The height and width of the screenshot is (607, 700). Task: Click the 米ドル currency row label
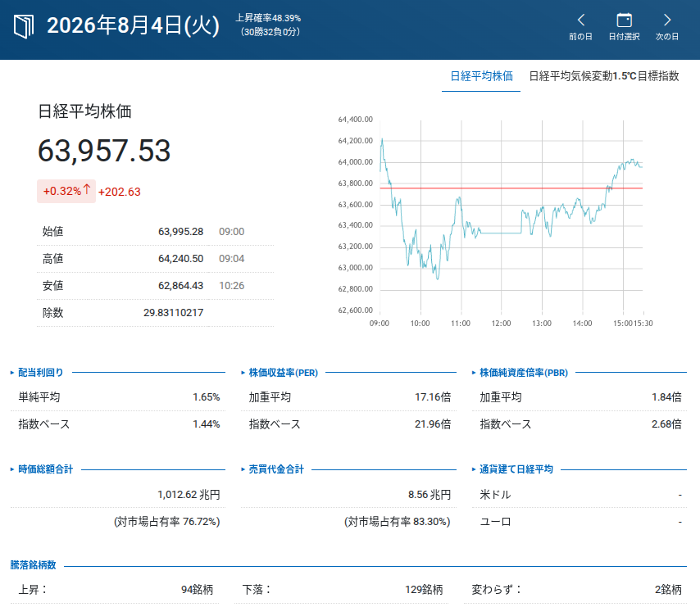tap(494, 495)
